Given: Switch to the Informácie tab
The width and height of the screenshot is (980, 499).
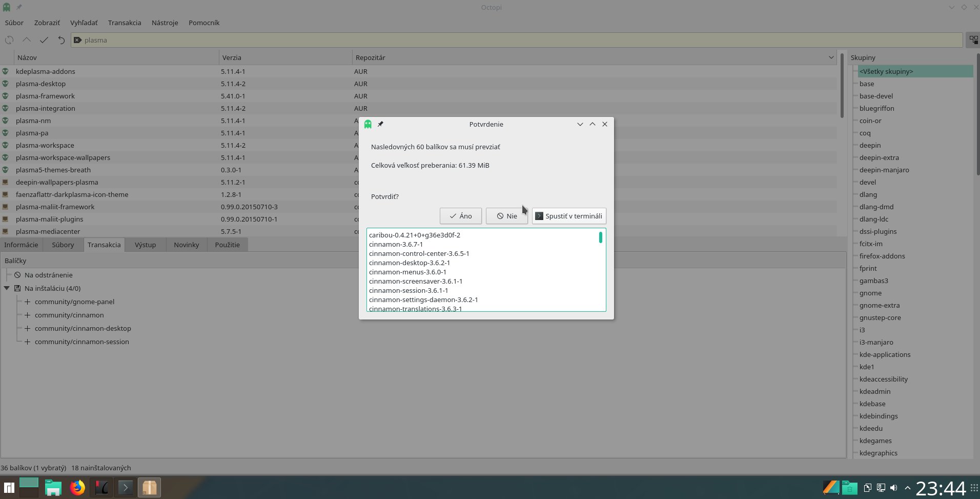Looking at the screenshot, I should pyautogui.click(x=22, y=245).
